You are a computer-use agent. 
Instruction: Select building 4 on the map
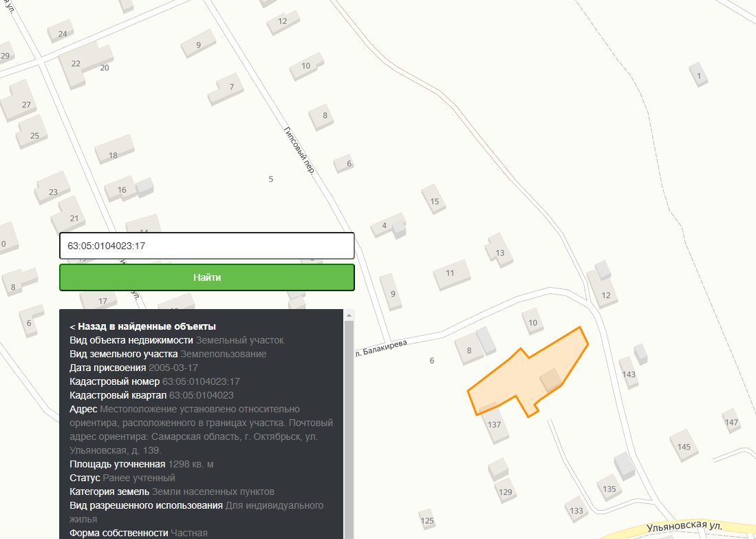point(385,225)
